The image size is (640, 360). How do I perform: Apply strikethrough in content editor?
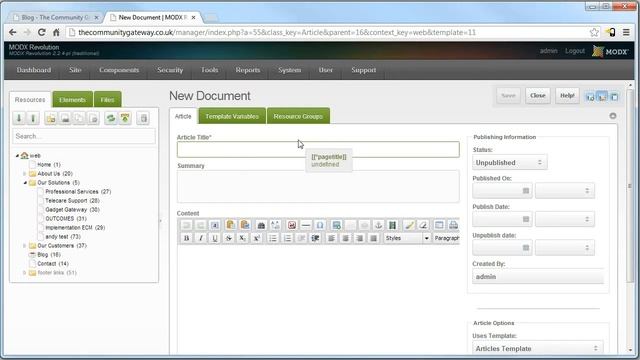coord(229,238)
